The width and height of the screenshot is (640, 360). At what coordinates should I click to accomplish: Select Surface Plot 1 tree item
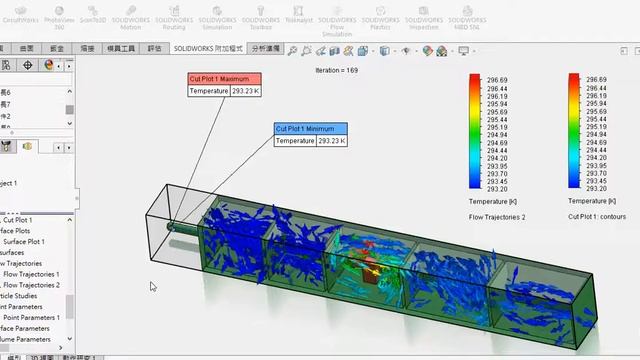click(24, 242)
